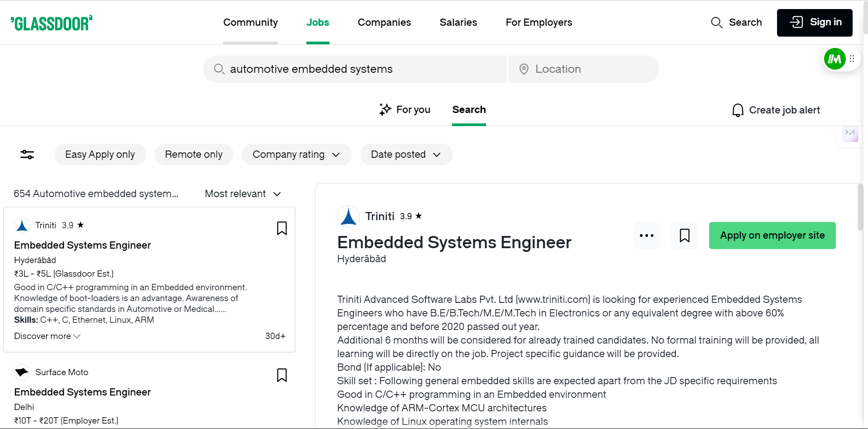868x429 pixels.
Task: Click the Location input field
Action: tap(584, 69)
